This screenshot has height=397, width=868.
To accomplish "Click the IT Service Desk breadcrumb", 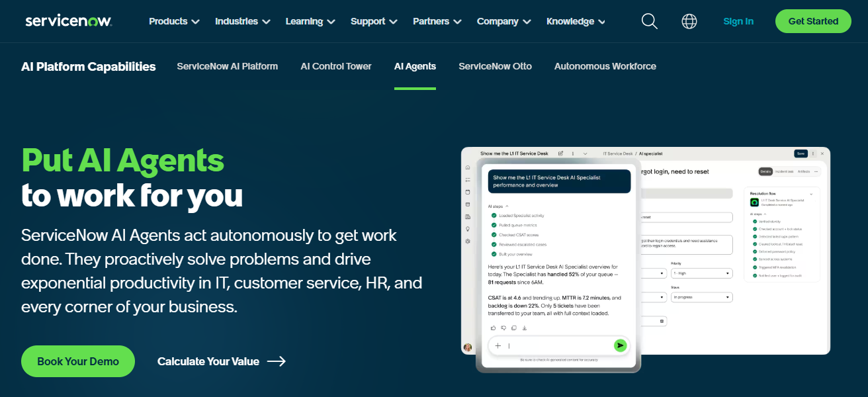I will [618, 154].
